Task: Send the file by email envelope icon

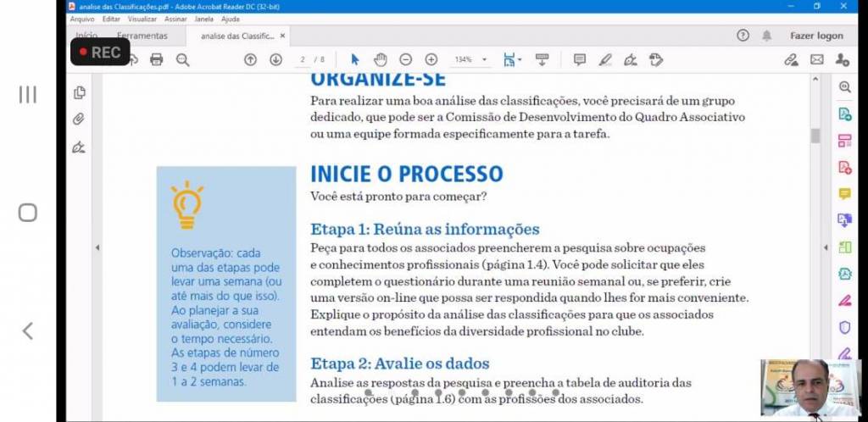Action: pos(816,59)
